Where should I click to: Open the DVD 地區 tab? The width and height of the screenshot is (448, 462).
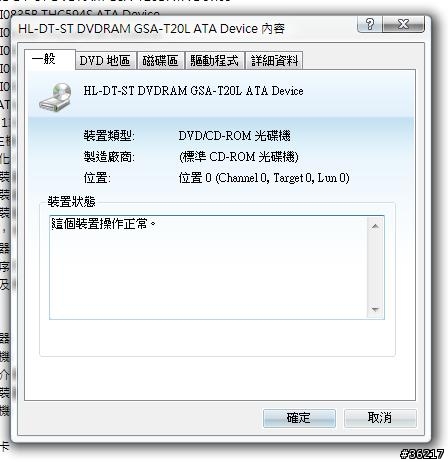pos(106,61)
